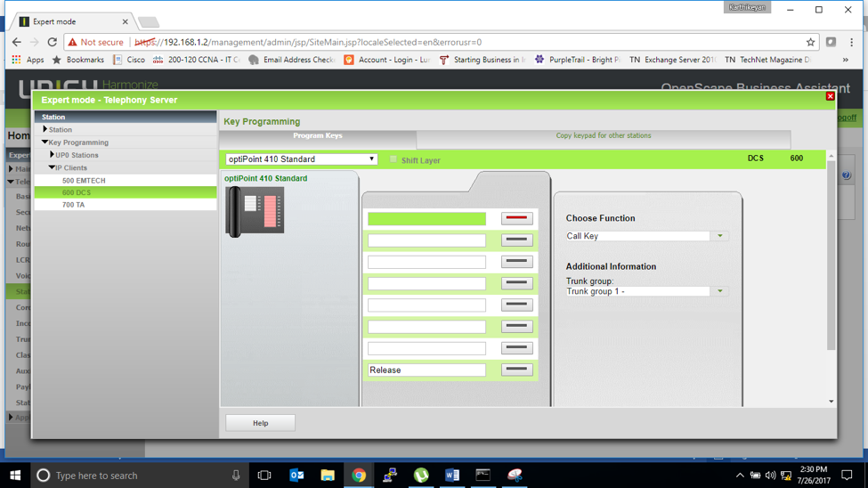868x488 pixels.
Task: Reload the page in Chrome
Action: [x=52, y=42]
